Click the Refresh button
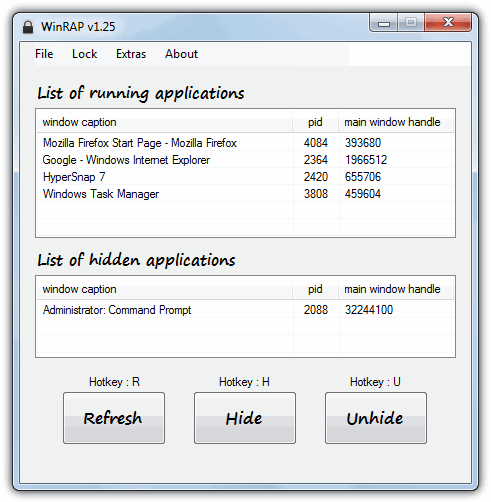The height and width of the screenshot is (502, 491). pos(114,418)
